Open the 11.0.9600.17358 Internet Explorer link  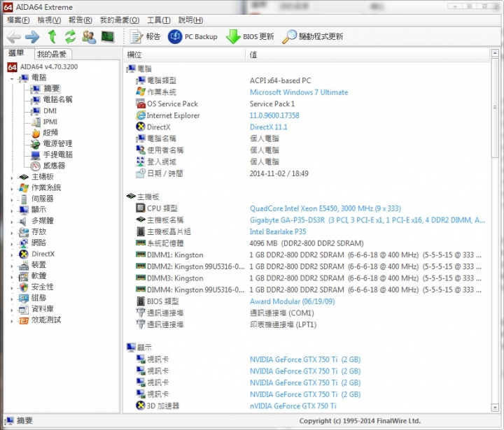pyautogui.click(x=274, y=115)
